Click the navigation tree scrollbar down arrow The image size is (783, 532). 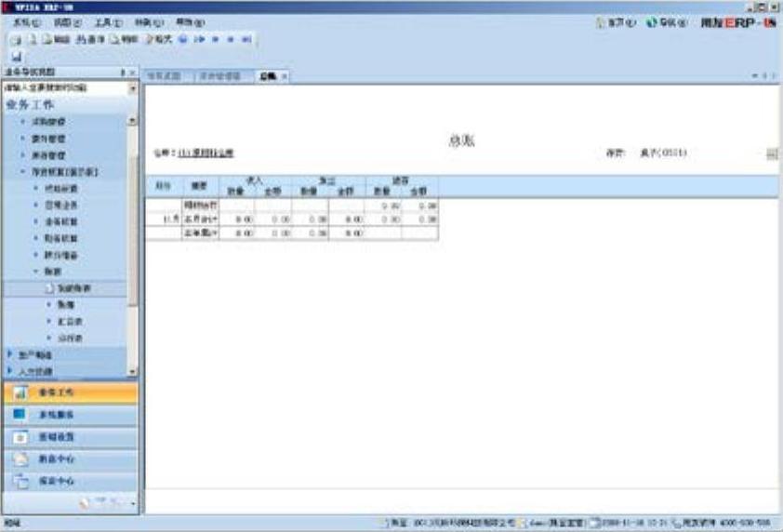tap(132, 371)
